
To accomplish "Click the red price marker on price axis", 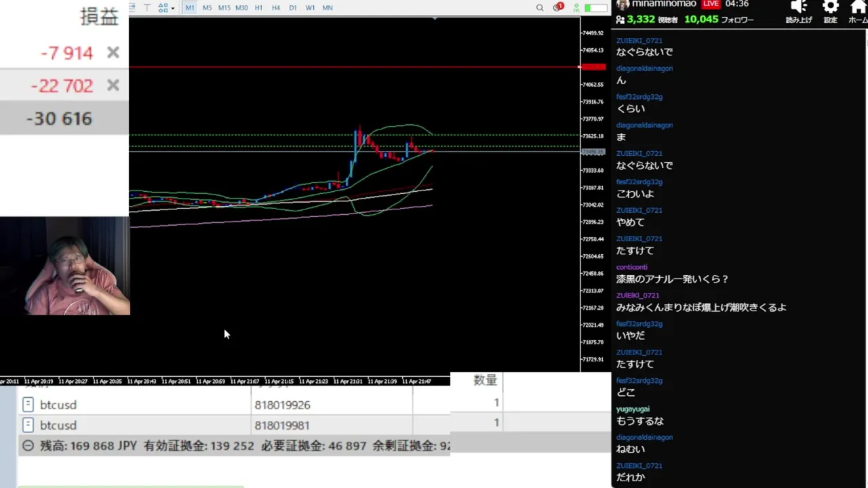I will coord(594,67).
